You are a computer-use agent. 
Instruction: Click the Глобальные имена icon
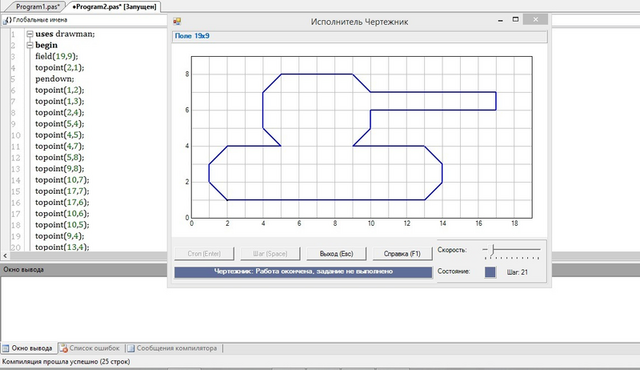pos(7,20)
